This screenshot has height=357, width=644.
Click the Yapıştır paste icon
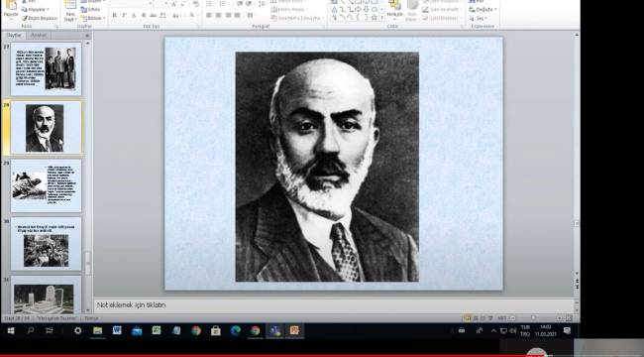(11, 6)
